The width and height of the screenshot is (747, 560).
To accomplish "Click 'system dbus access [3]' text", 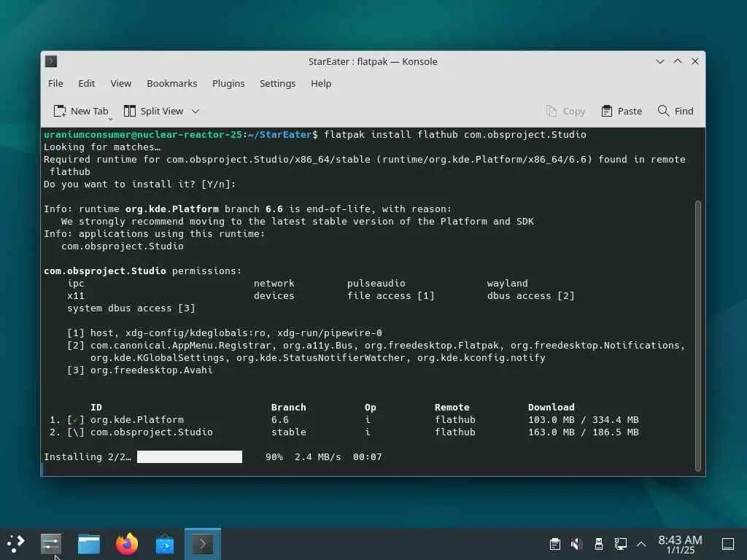I will tap(131, 308).
